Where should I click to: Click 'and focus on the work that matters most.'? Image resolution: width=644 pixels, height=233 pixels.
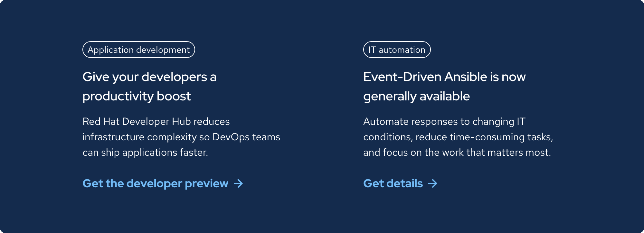pos(457,153)
